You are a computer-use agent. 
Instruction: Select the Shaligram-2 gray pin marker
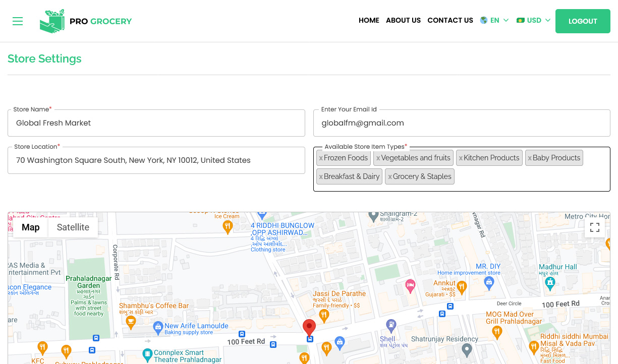[373, 216]
